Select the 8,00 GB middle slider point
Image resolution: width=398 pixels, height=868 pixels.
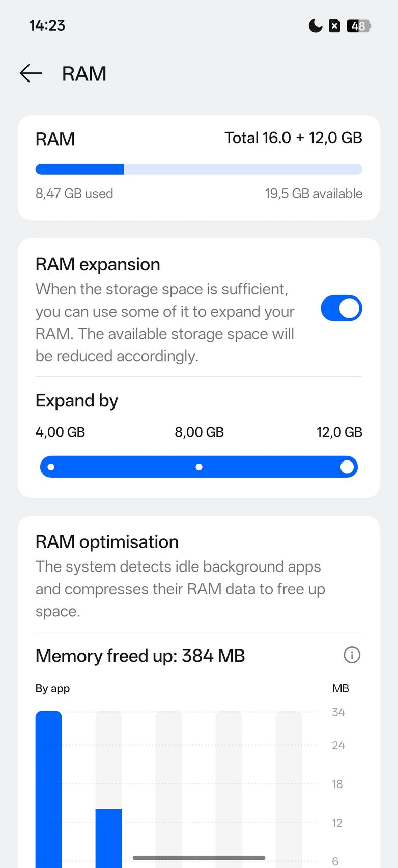pyautogui.click(x=199, y=467)
